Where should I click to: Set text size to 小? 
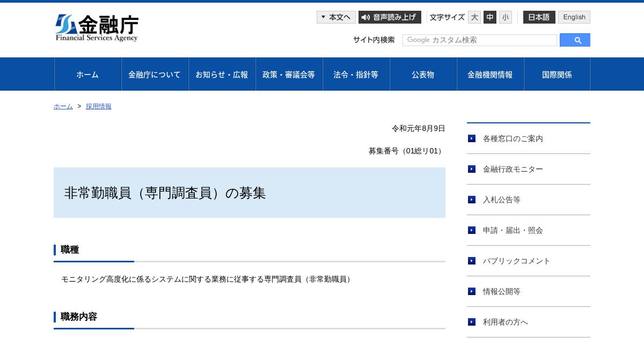[x=506, y=17]
